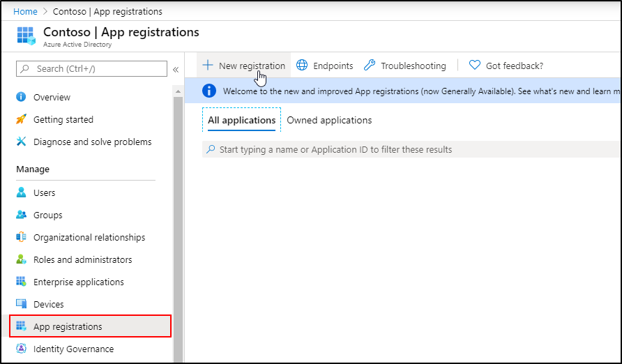
Task: Focus the sidebar Search (Ctrl+/) field
Action: pyautogui.click(x=91, y=68)
